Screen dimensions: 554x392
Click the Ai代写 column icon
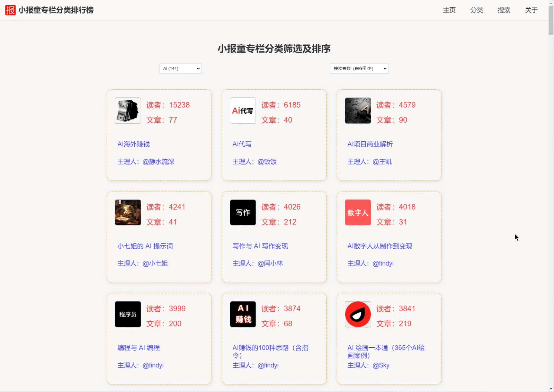tap(242, 110)
